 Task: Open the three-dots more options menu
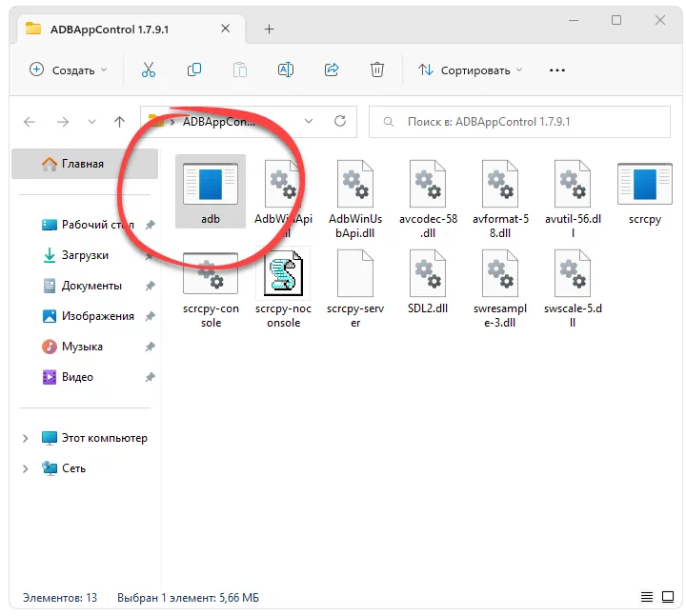tap(557, 70)
